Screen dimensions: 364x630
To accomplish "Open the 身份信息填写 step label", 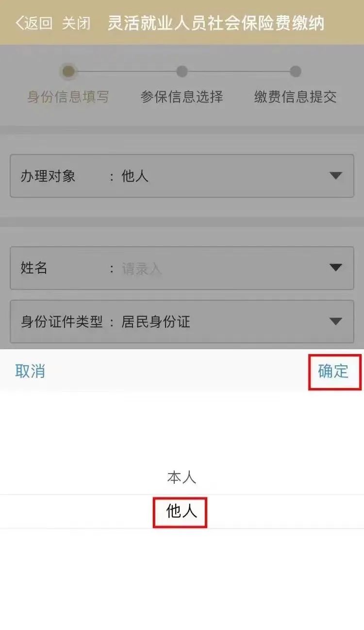I will (68, 97).
